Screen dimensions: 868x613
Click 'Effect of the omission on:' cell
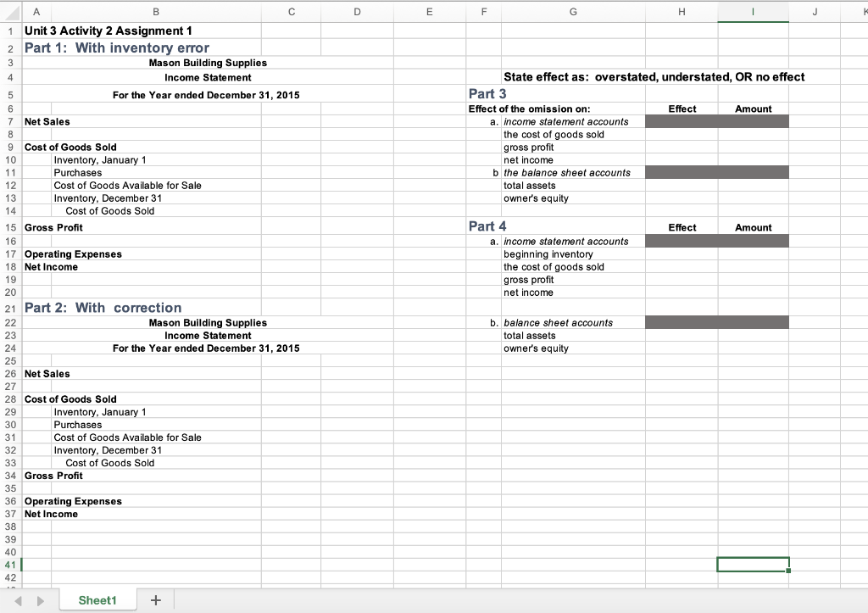coord(529,109)
